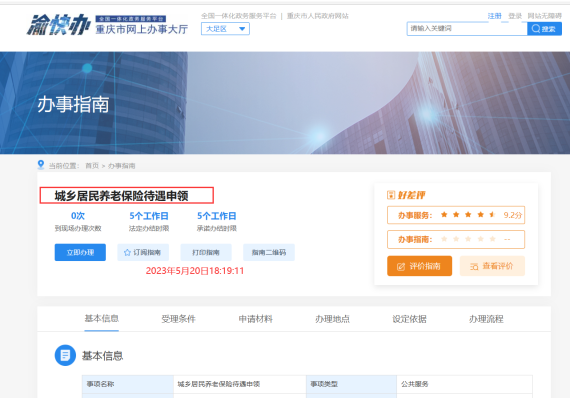Click the blue 搜索 search button
The image size is (571, 399).
544,29
